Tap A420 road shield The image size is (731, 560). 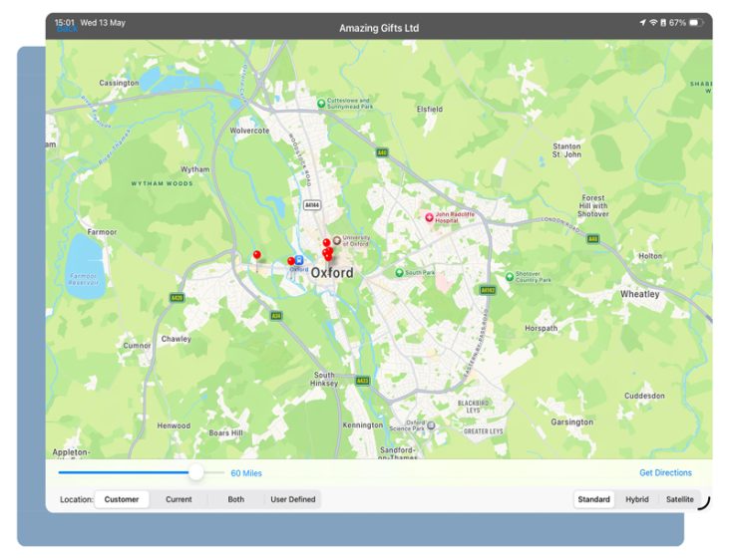[177, 297]
